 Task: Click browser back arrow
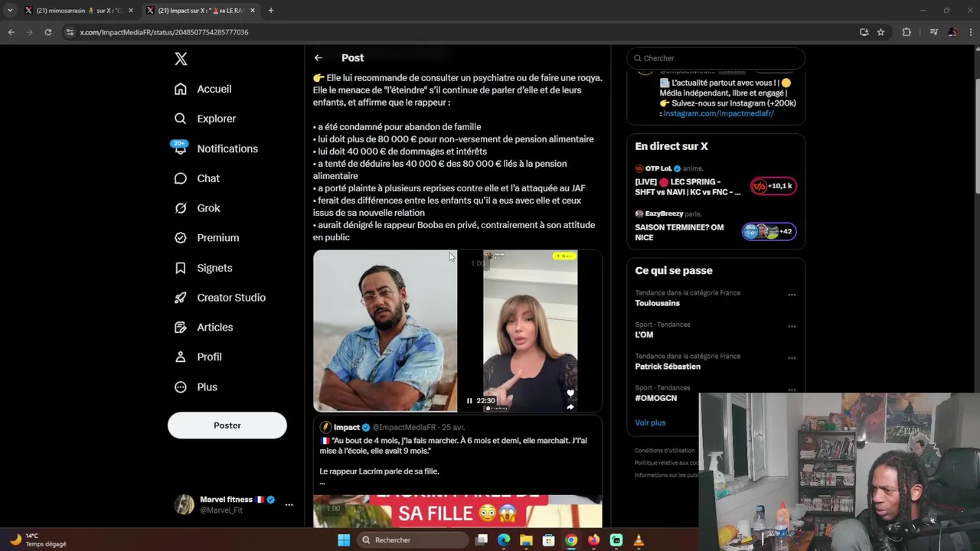(11, 32)
